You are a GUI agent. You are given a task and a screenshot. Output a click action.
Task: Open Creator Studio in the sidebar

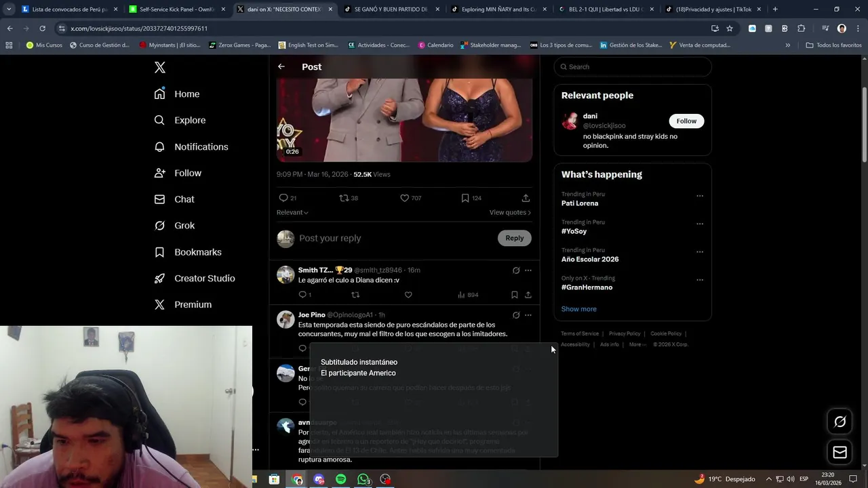click(195, 279)
